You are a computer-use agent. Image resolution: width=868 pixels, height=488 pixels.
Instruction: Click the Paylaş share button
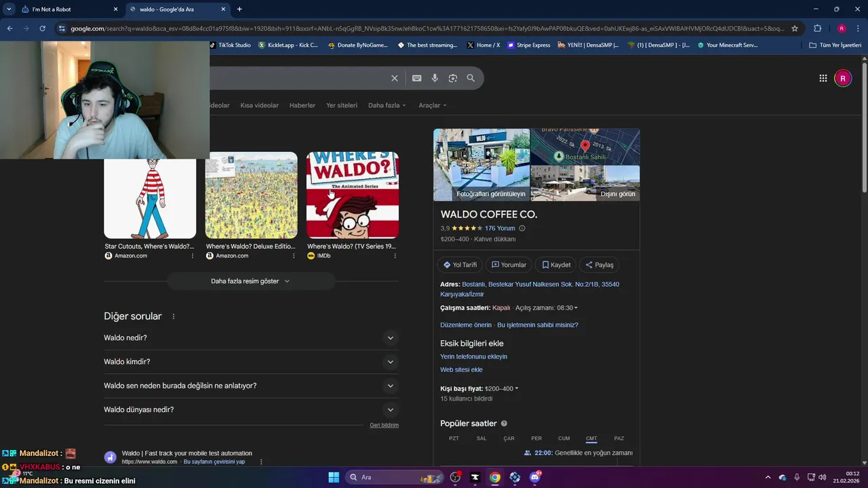pos(599,265)
